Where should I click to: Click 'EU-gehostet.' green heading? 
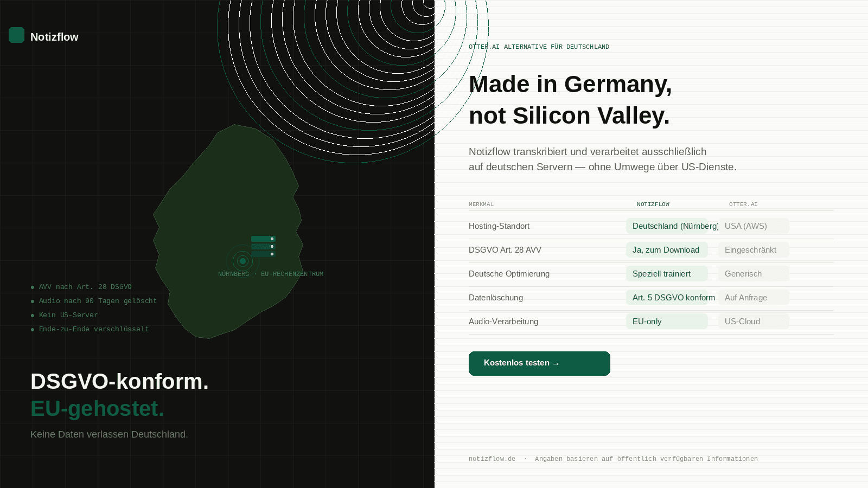point(97,408)
